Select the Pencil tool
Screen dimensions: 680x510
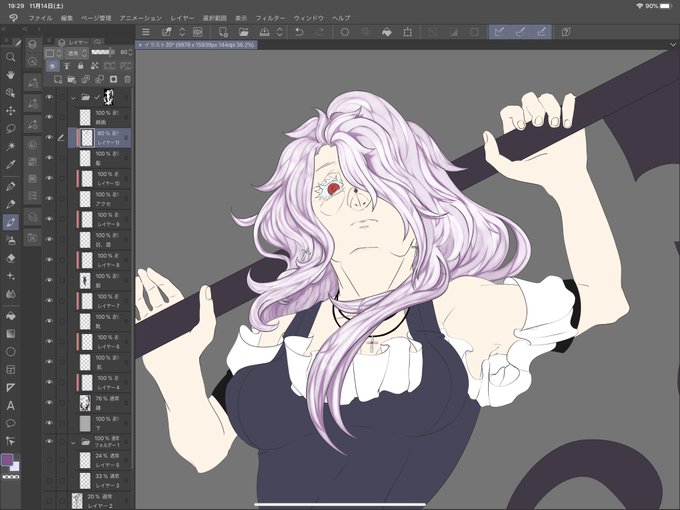tap(10, 204)
